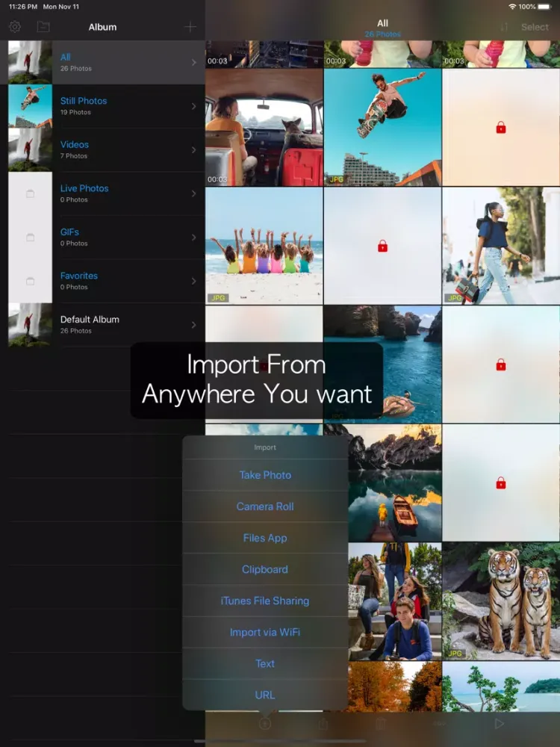The image size is (560, 747).
Task: Tap red lock icon right of beach girls photo
Action: coord(382,247)
